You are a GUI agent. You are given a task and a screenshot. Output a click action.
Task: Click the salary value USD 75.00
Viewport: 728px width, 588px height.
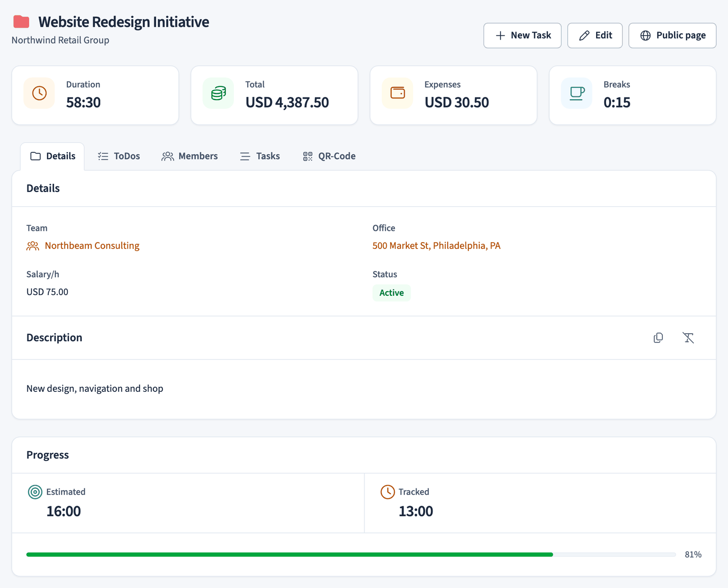point(47,292)
